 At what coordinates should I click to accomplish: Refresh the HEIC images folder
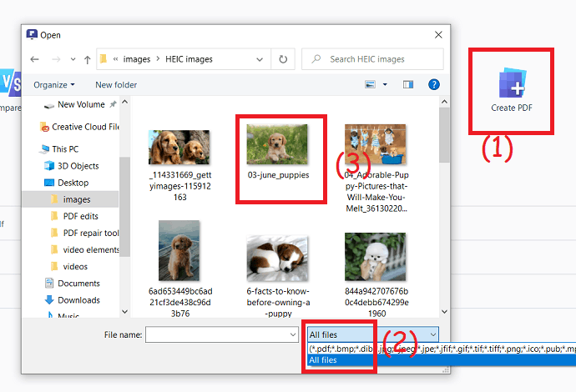click(283, 59)
